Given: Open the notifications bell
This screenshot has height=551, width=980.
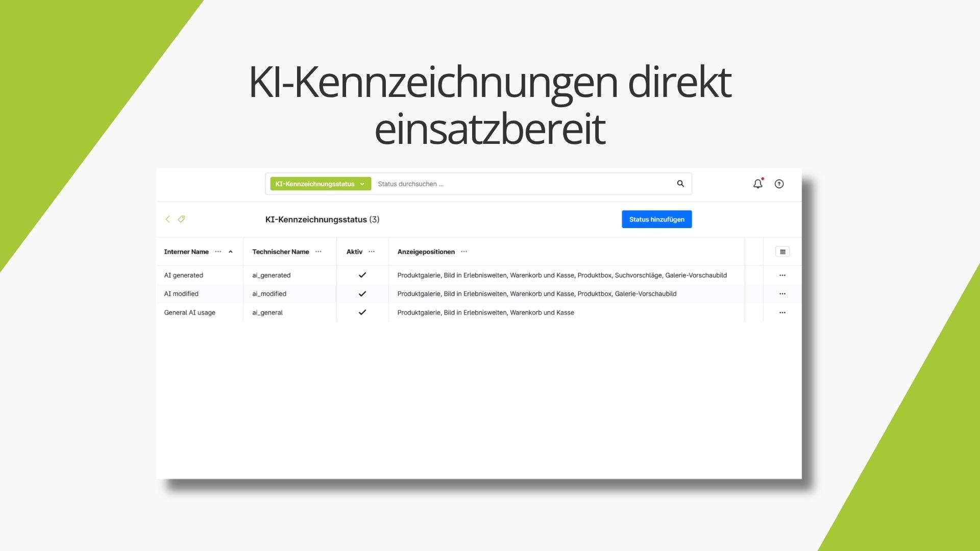Looking at the screenshot, I should tap(758, 184).
